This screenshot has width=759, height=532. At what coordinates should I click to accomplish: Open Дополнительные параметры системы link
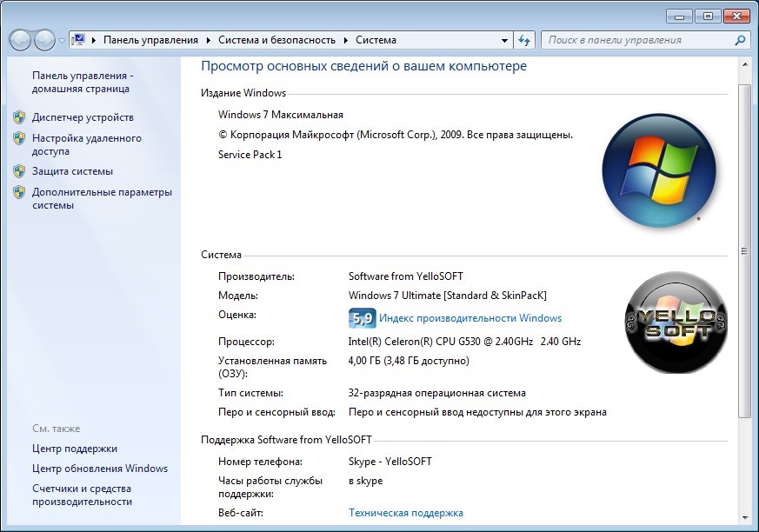(102, 198)
